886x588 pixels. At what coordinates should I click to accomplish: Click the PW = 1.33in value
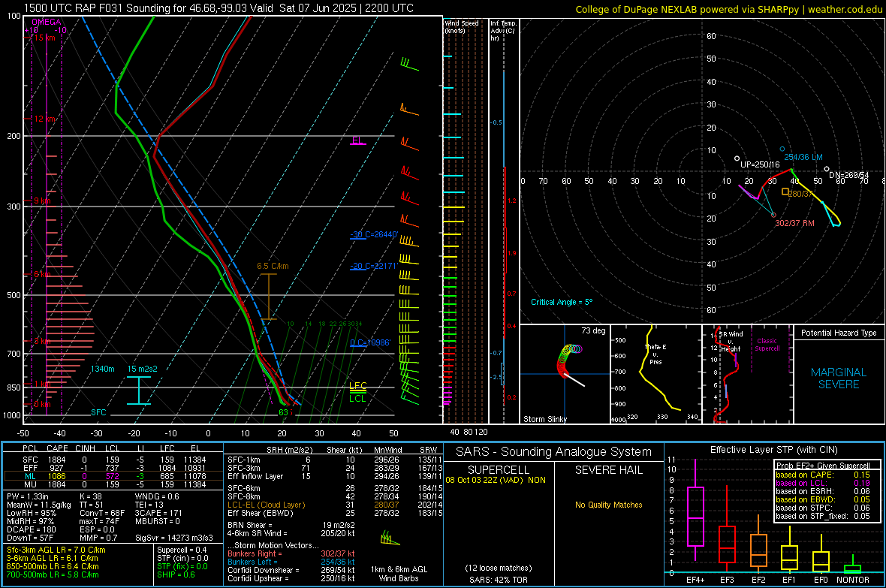click(x=28, y=496)
